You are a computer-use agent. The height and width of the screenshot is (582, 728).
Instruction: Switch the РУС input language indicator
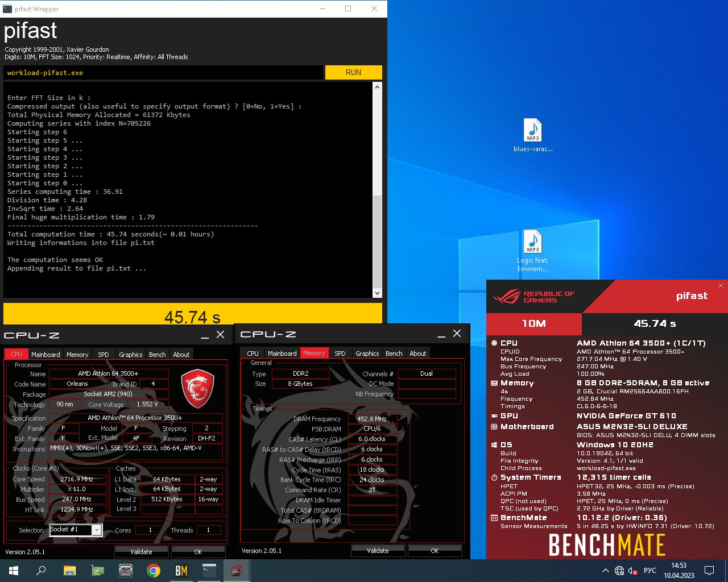tap(650, 571)
